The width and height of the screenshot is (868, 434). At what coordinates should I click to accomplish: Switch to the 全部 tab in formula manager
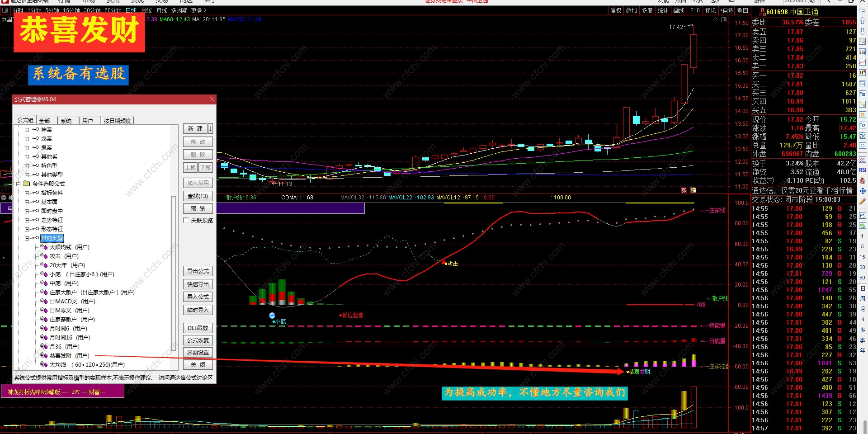tap(44, 121)
